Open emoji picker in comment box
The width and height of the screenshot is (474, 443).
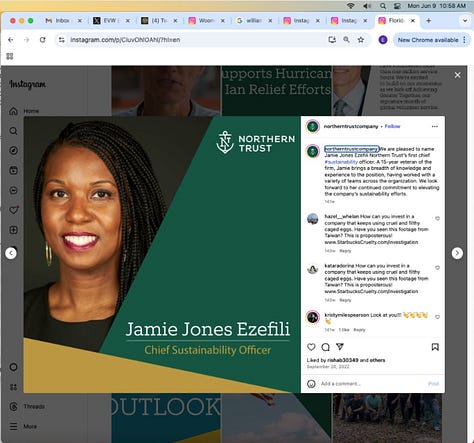pos(311,384)
